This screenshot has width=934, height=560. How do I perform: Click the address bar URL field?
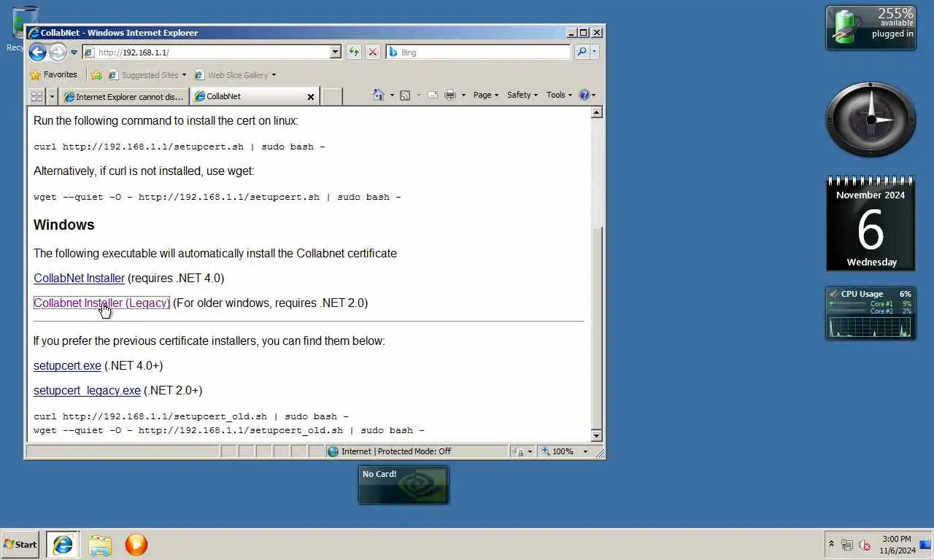click(206, 52)
